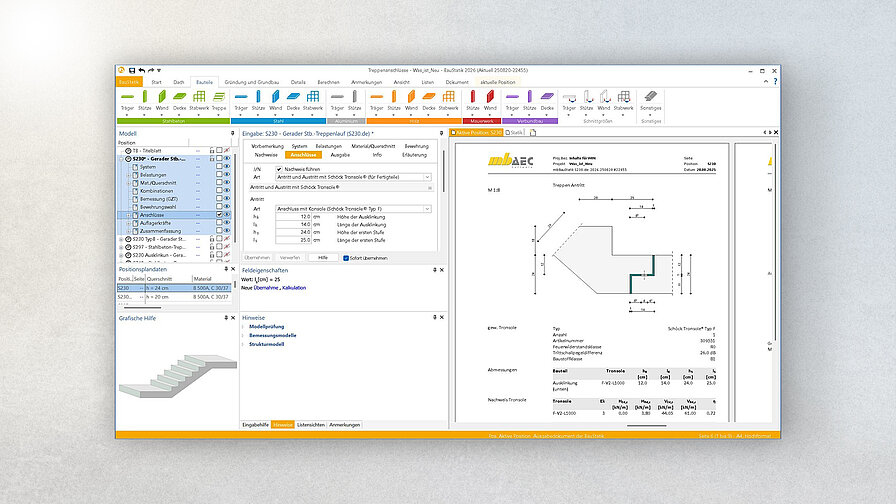
Task: Pick the Aluminium Stütze icon
Action: 353,98
